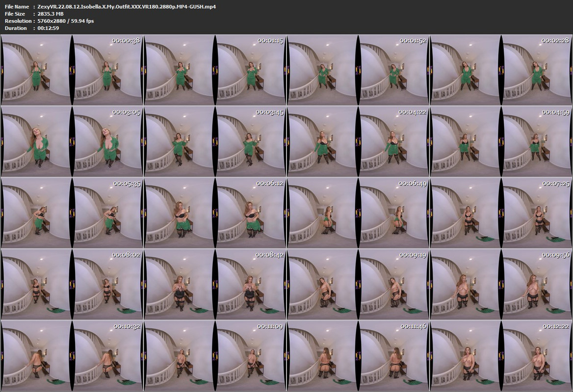Click the "Resolution" label

[18, 21]
